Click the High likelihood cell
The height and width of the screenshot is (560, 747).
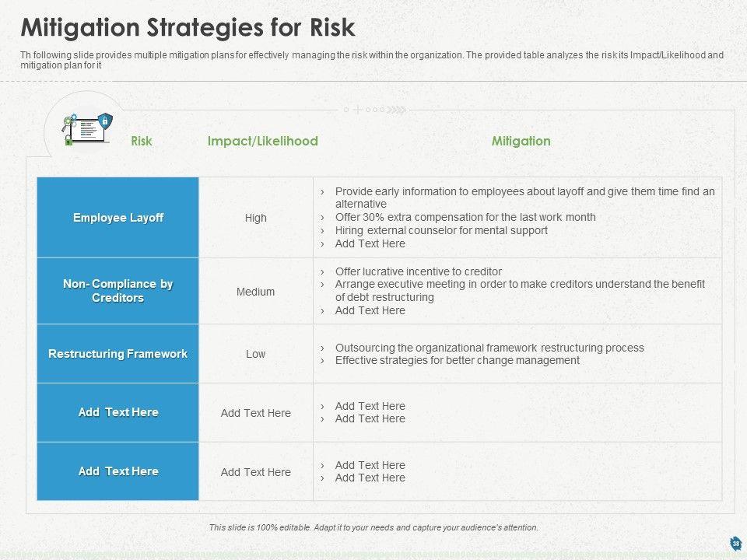click(x=256, y=219)
